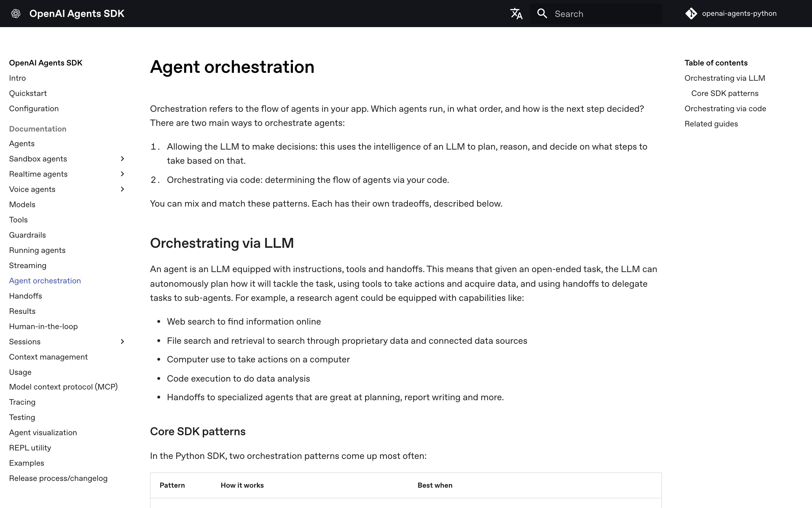Expand the Voice agents chevron

point(122,189)
